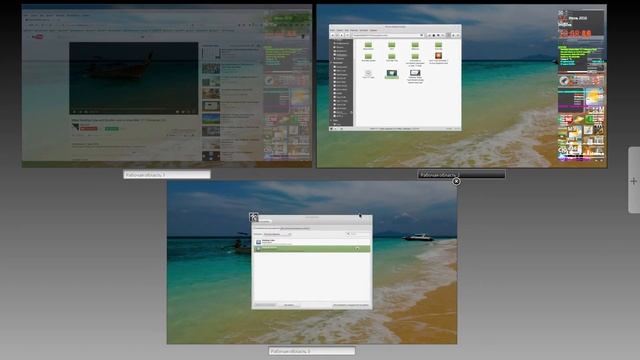Select the file manager window thumbnail
Viewport: 640px width, 360px height.
[395, 78]
